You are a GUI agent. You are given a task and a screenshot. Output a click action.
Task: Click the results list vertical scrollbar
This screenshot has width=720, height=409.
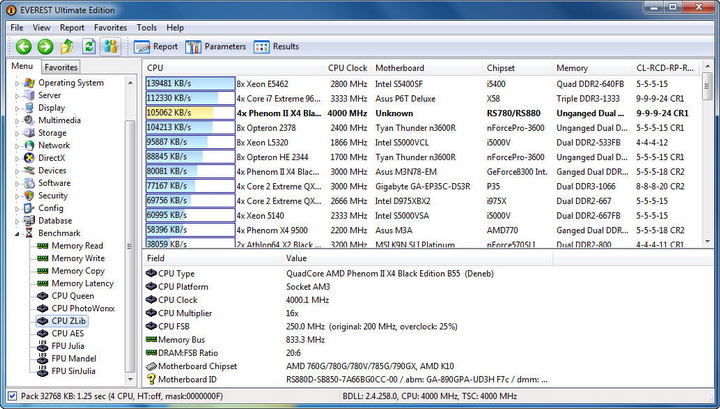click(x=708, y=156)
